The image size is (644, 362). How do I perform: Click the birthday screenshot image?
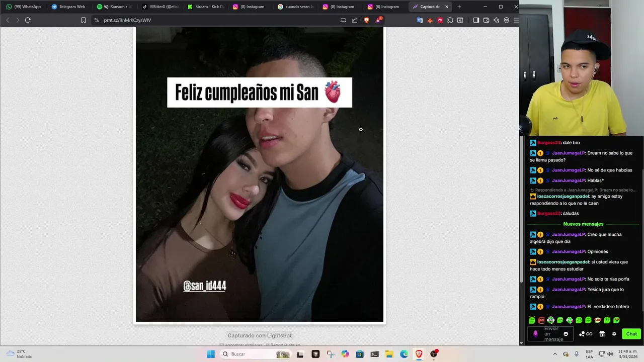260,174
